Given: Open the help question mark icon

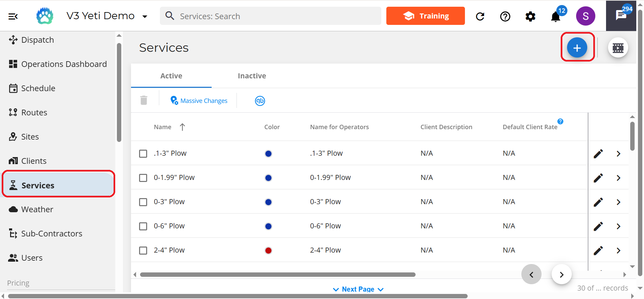Looking at the screenshot, I should 505,16.
